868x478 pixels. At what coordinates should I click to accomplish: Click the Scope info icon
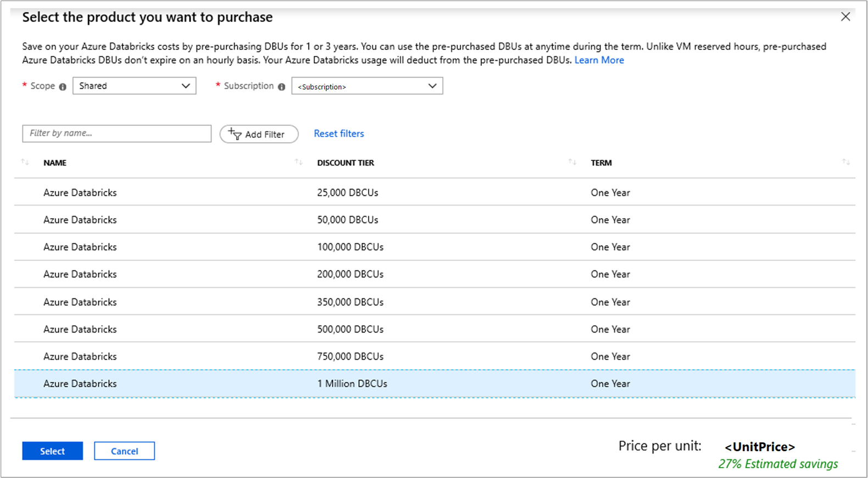point(63,87)
